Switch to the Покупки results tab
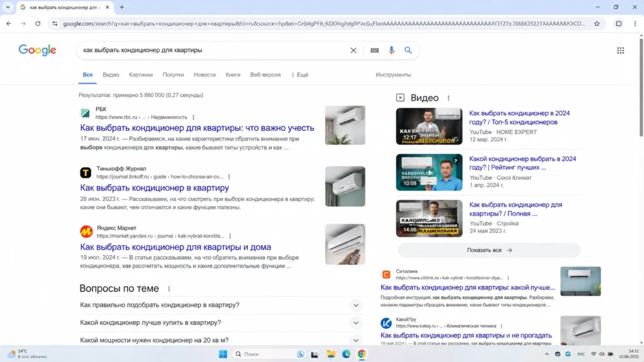Screen dimensions: 644x362 (x=174, y=75)
